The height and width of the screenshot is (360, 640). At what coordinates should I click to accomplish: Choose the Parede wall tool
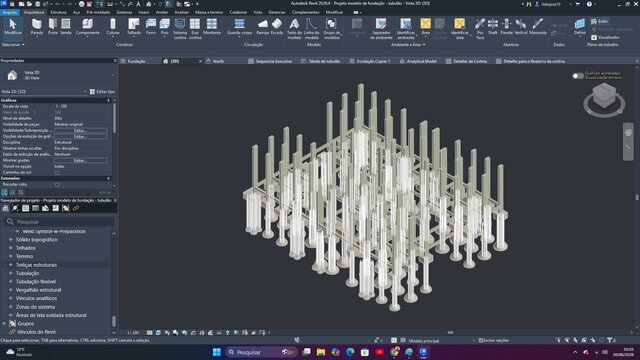click(x=37, y=27)
